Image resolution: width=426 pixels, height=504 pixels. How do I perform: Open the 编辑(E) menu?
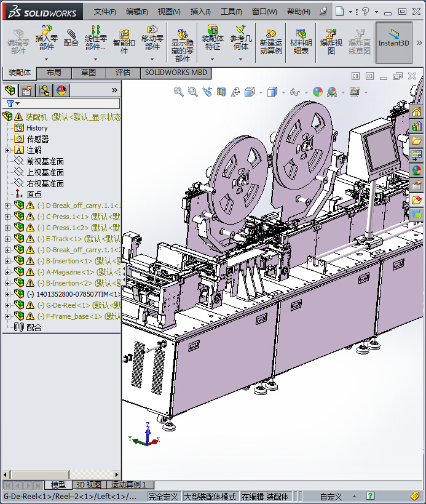tap(136, 12)
